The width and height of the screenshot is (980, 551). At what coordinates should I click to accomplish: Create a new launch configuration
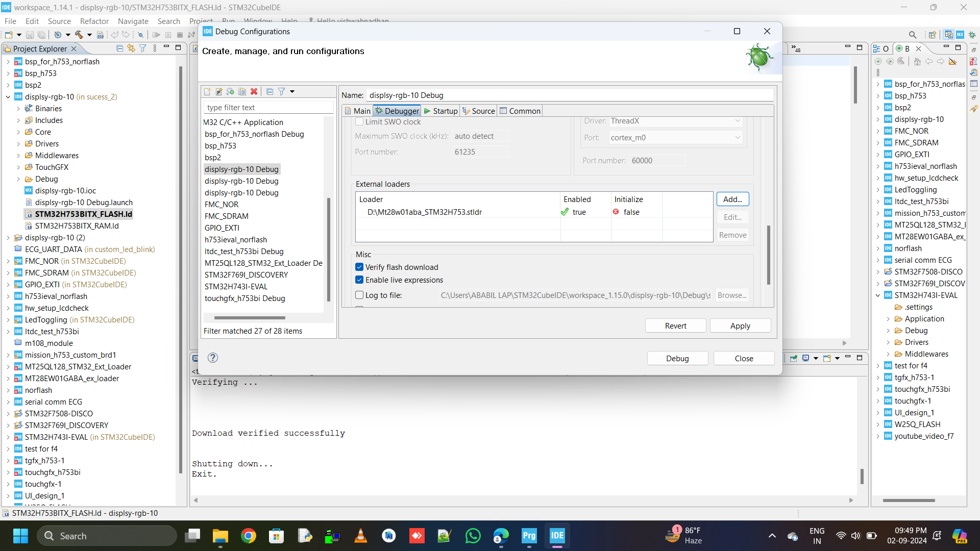tap(207, 91)
